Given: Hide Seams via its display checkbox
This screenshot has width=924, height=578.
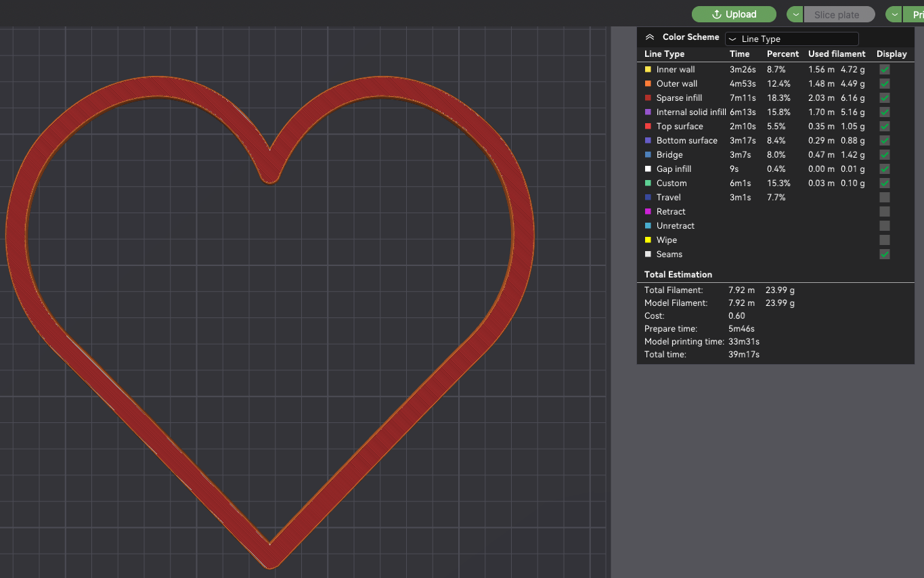Looking at the screenshot, I should pos(884,254).
